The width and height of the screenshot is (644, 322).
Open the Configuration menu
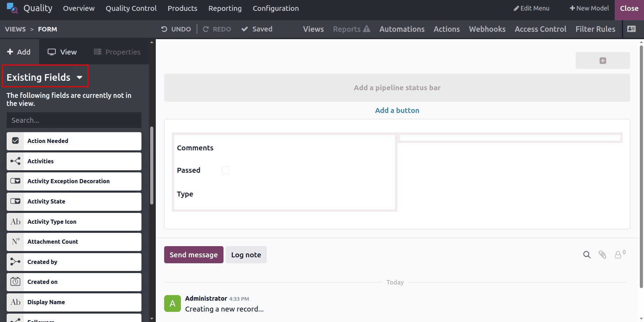coord(276,8)
